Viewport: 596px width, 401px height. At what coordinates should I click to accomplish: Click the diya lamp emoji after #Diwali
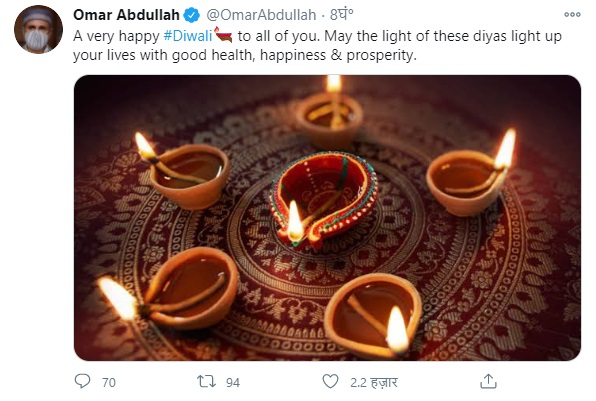click(x=224, y=35)
